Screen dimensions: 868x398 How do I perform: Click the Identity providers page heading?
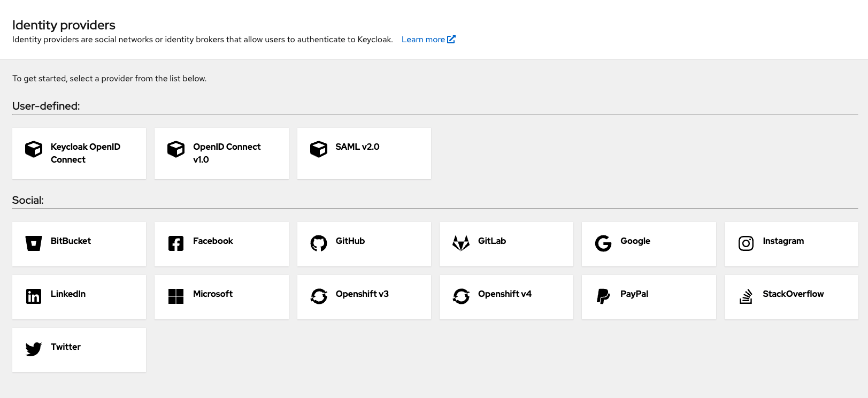pos(64,25)
